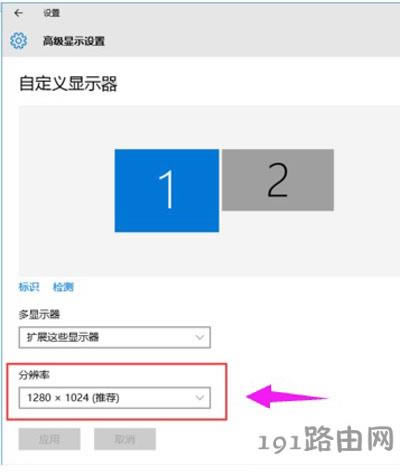
Task: Click the pink arrow annotation
Action: point(287,396)
